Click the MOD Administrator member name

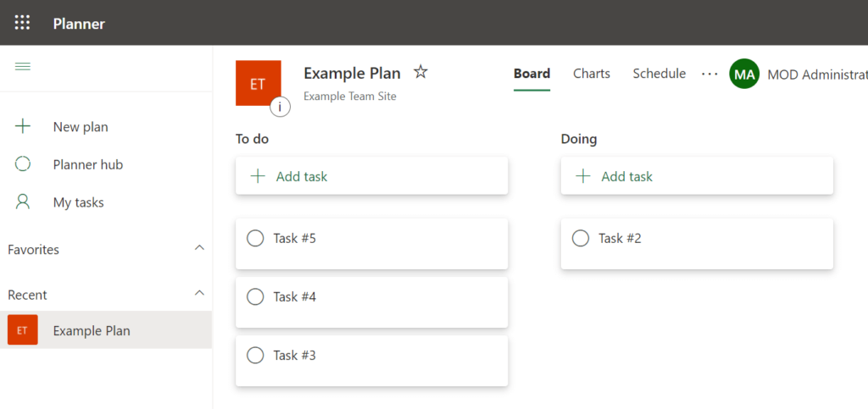[x=818, y=75]
